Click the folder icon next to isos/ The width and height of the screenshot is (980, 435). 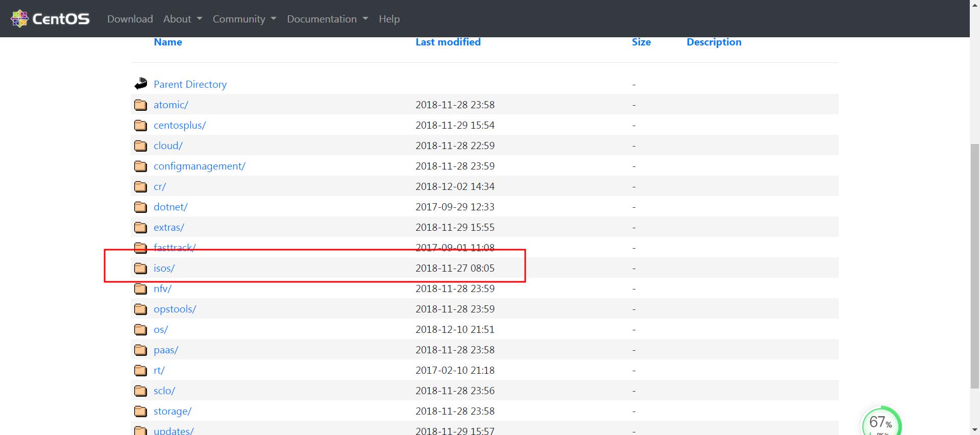[140, 268]
